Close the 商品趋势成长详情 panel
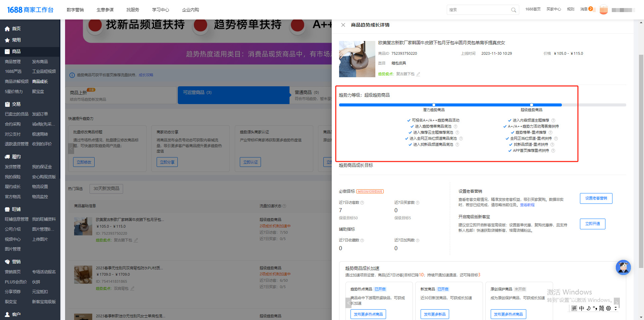Viewport: 644px width, 320px height. tap(343, 25)
